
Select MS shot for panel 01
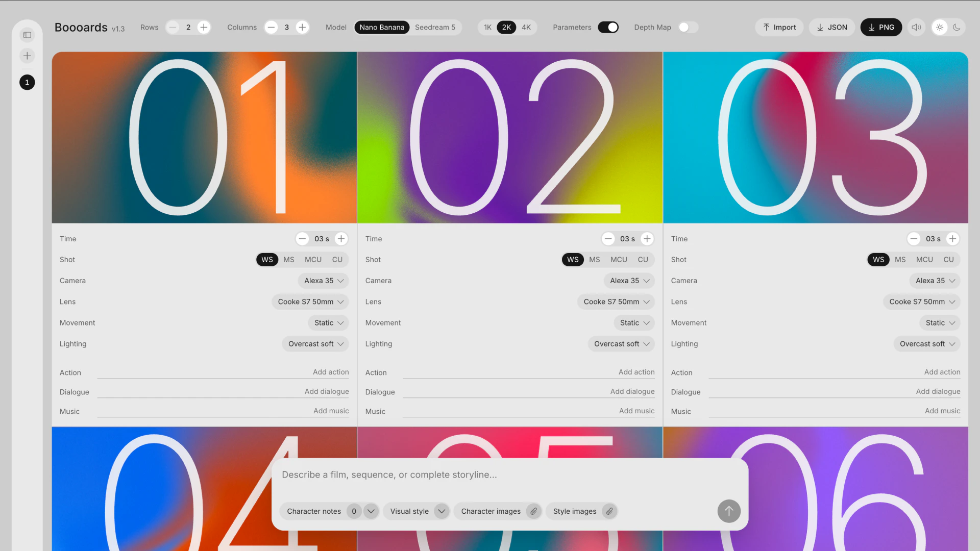(x=289, y=260)
